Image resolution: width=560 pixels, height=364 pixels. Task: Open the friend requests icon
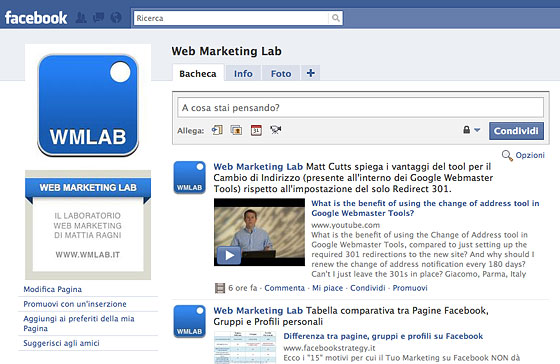[x=81, y=18]
